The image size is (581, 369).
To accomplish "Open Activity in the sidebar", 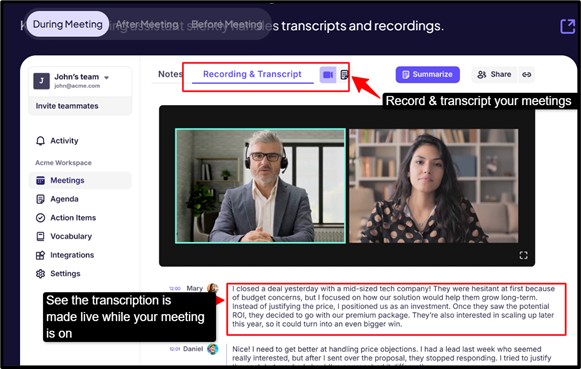I will [x=64, y=141].
